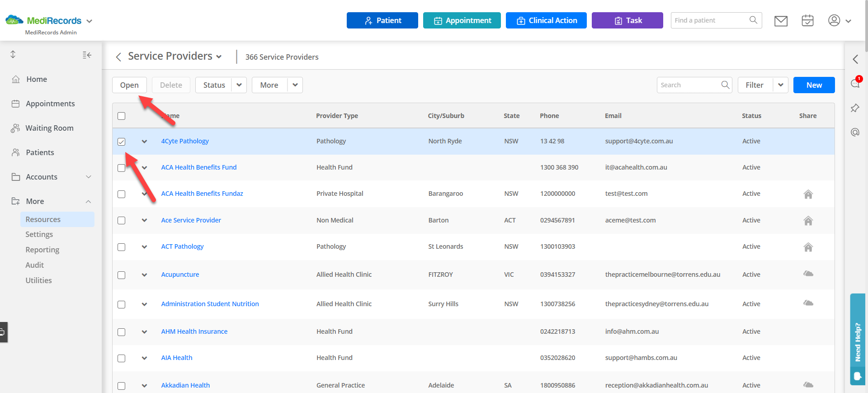
Task: Click the print icon at left edge
Action: point(3,332)
